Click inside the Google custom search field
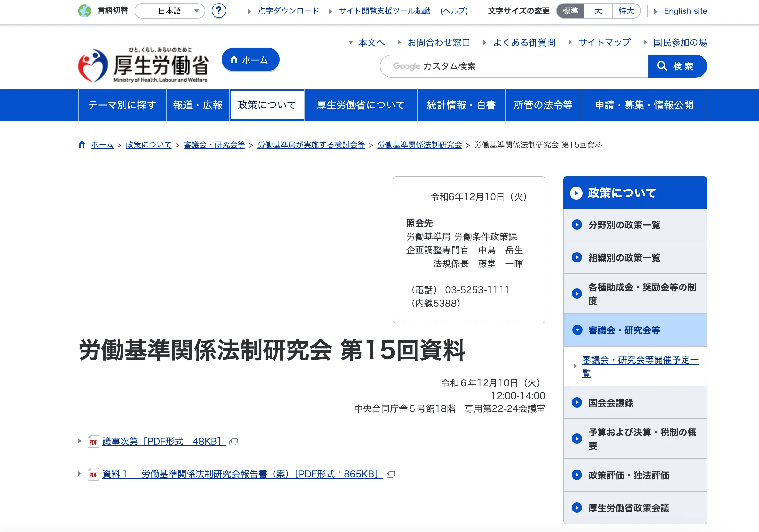Image resolution: width=759 pixels, height=532 pixels. [x=512, y=66]
